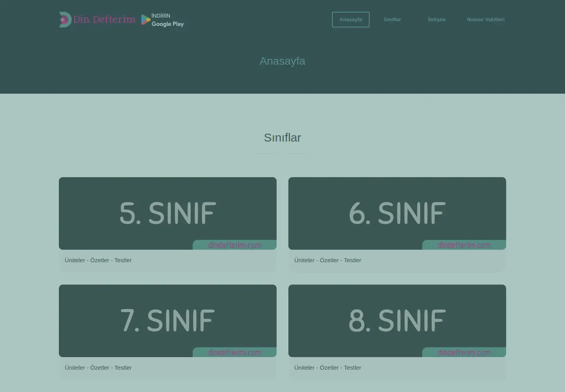Click the Anasayfa page title text

click(x=282, y=61)
